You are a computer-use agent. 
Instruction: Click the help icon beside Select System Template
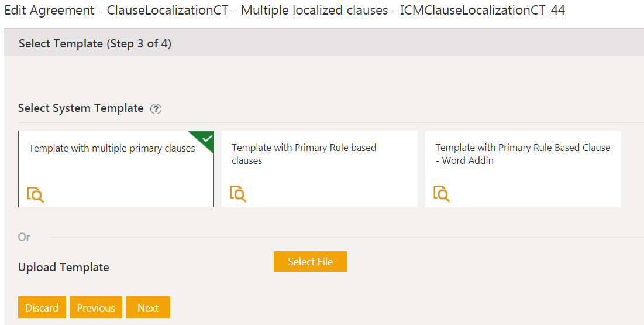(156, 109)
